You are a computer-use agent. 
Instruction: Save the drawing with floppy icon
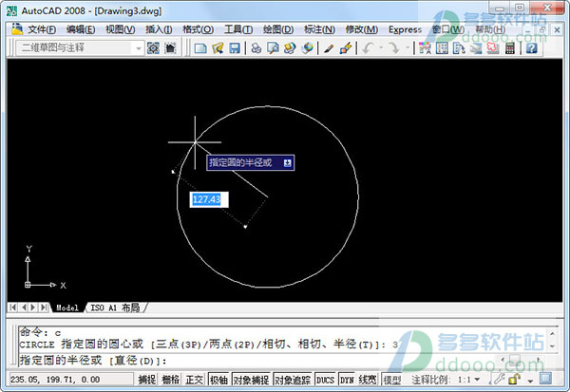coord(235,48)
